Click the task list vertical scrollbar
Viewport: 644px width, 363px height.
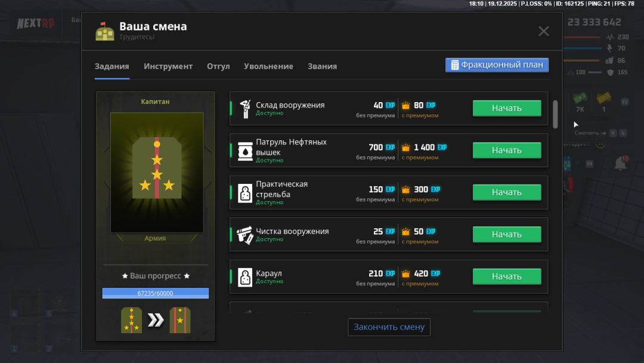tap(555, 113)
